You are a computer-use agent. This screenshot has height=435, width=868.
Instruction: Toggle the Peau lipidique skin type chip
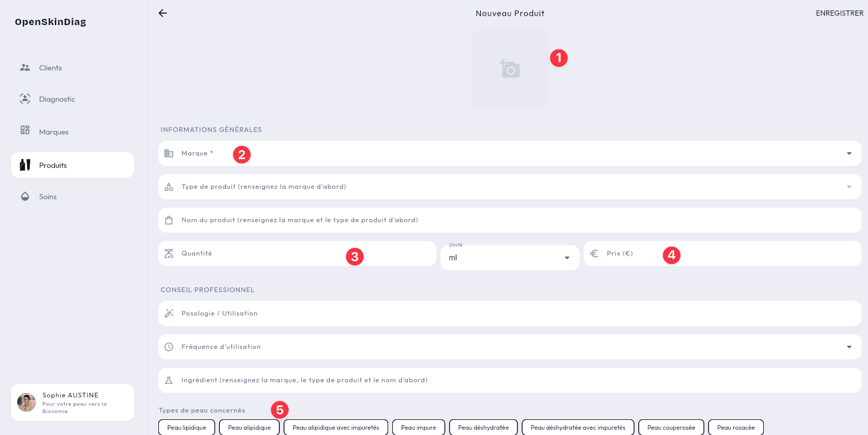point(187,427)
